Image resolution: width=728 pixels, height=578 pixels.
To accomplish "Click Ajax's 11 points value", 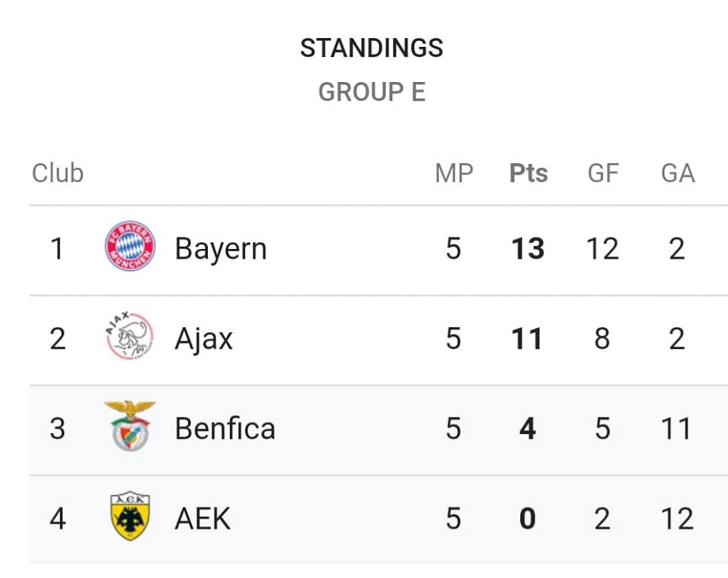I will click(527, 338).
